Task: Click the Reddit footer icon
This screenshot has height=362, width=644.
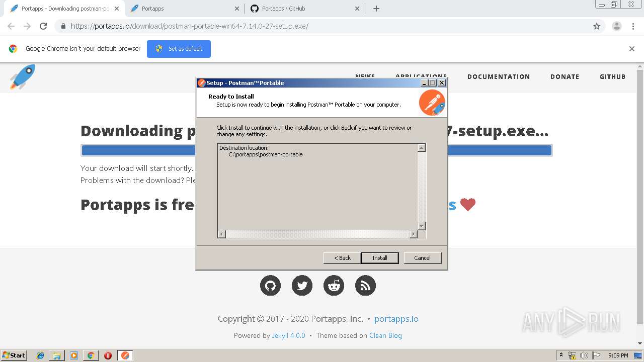Action: [x=334, y=286]
